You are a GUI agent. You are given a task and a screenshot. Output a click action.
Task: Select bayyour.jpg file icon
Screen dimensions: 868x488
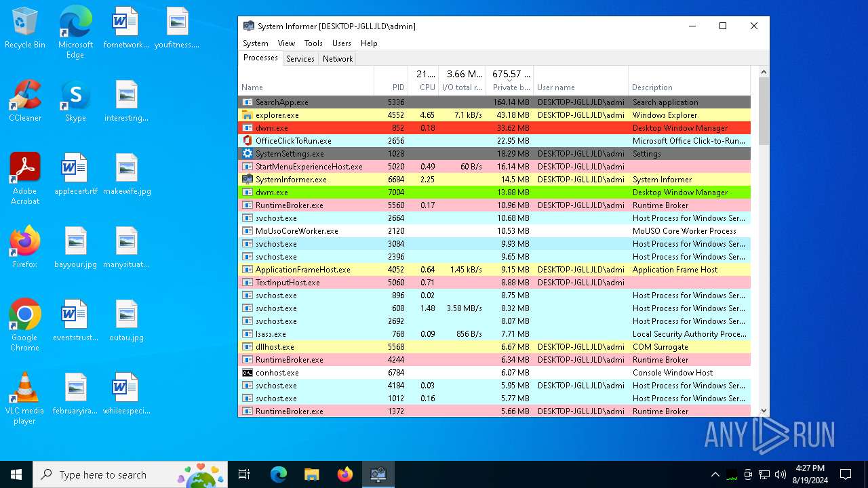[x=75, y=247]
